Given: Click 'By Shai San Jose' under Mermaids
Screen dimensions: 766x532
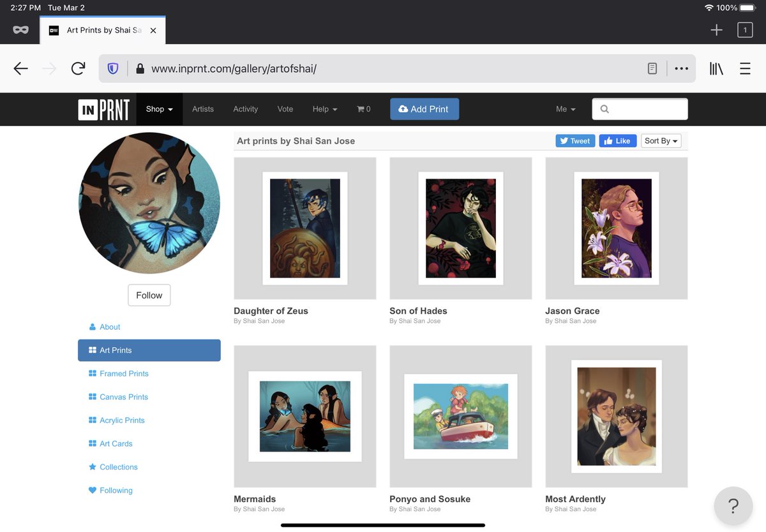Looking at the screenshot, I should coord(259,509).
